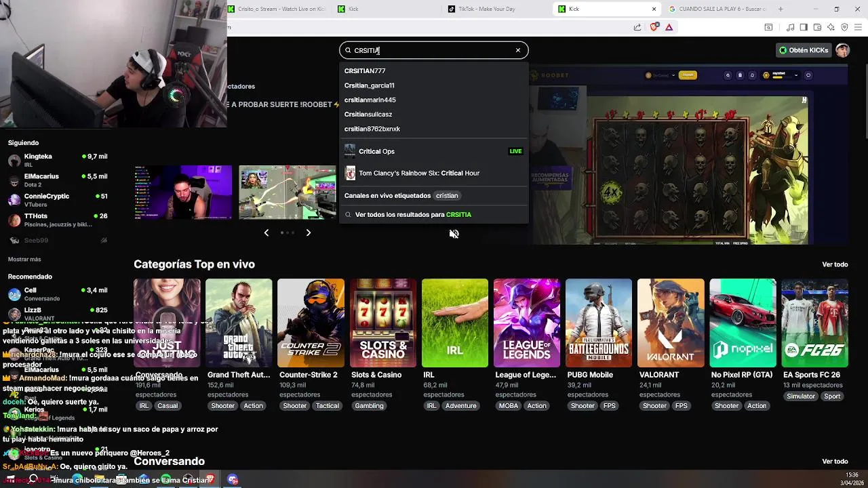
Task: Open the VALORANT category card
Action: tap(671, 323)
